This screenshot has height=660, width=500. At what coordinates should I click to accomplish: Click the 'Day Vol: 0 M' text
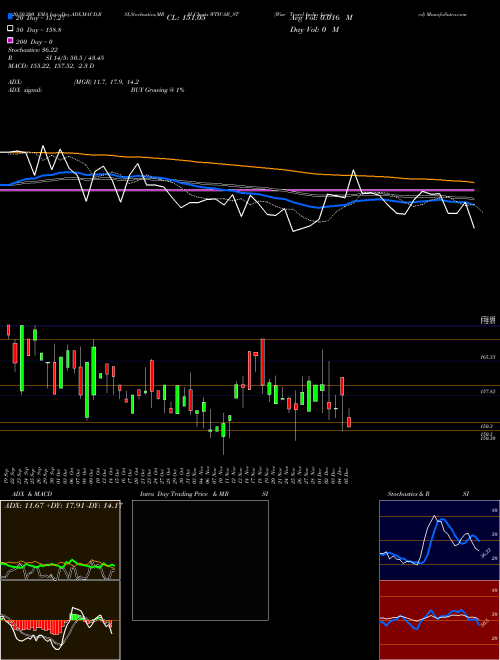click(314, 30)
